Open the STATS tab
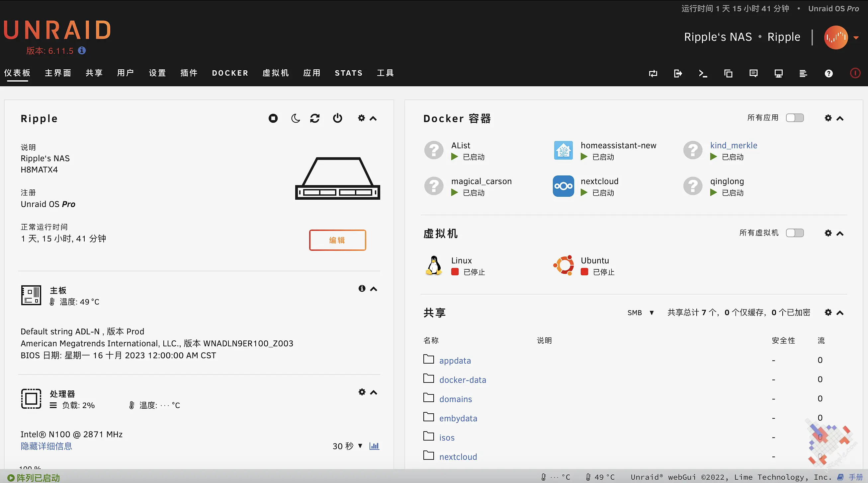Screen dimensions: 868x483 tap(349, 73)
